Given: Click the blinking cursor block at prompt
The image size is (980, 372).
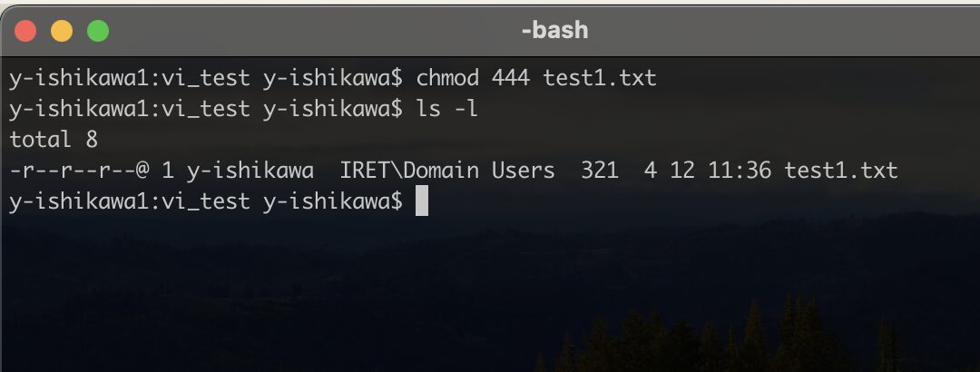Looking at the screenshot, I should [x=422, y=201].
